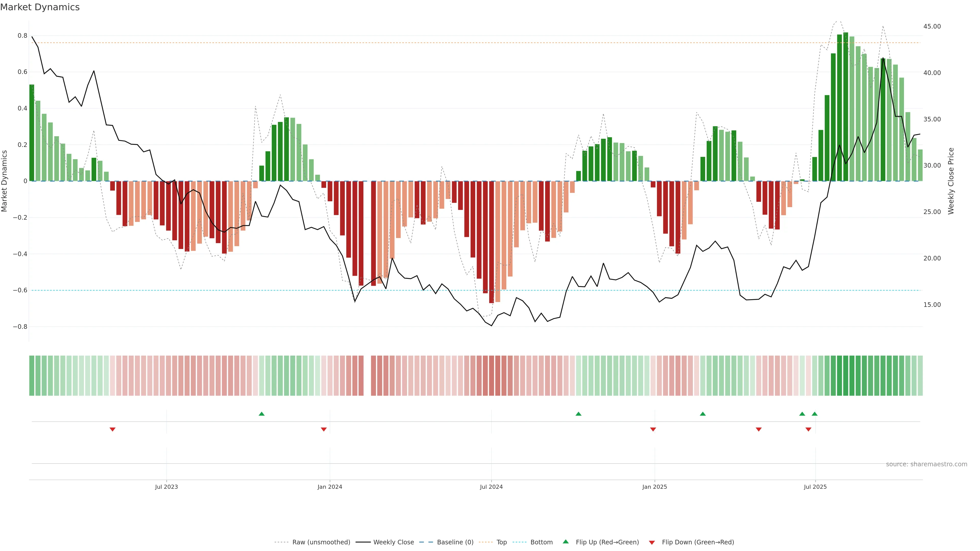The image size is (980, 551).
Task: Click the rightmost red flip-down triangle marker
Action: pos(808,429)
